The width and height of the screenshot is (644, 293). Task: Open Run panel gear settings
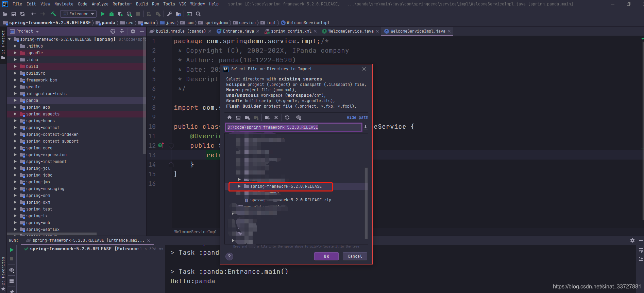pos(632,240)
